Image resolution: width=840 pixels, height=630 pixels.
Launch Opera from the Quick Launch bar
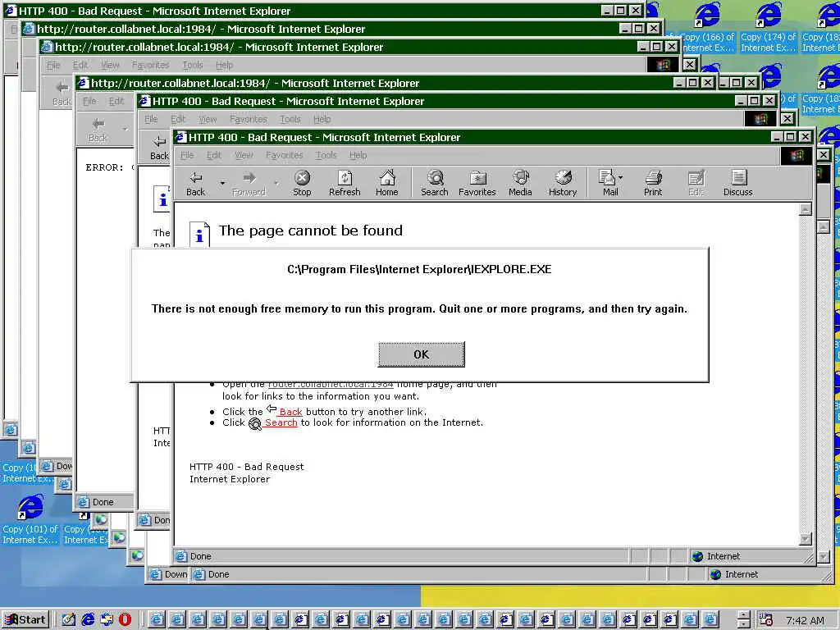[125, 620]
